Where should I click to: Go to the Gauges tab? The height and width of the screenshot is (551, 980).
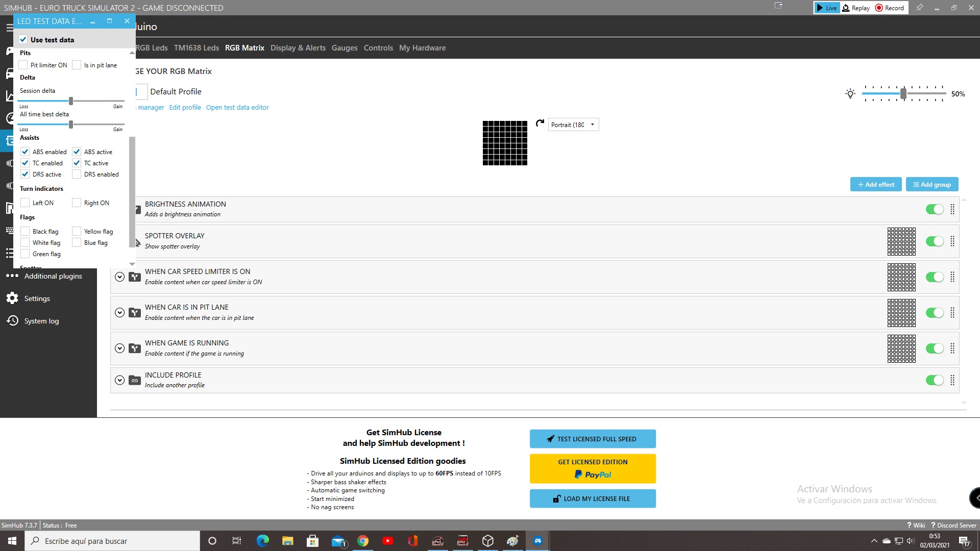point(345,47)
